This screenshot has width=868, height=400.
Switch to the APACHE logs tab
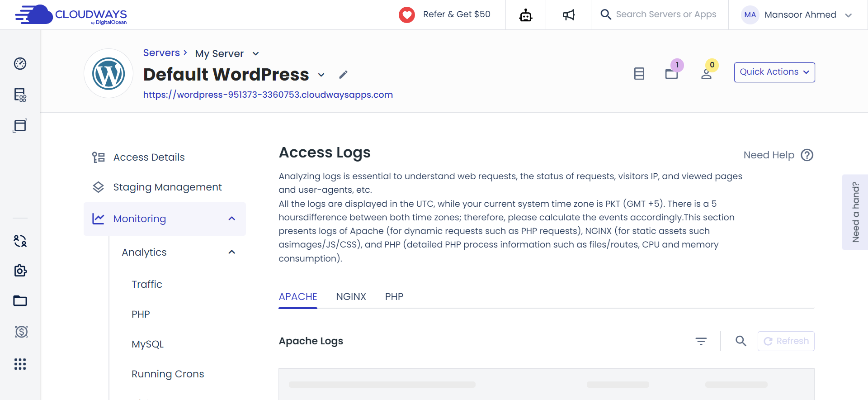click(x=298, y=297)
